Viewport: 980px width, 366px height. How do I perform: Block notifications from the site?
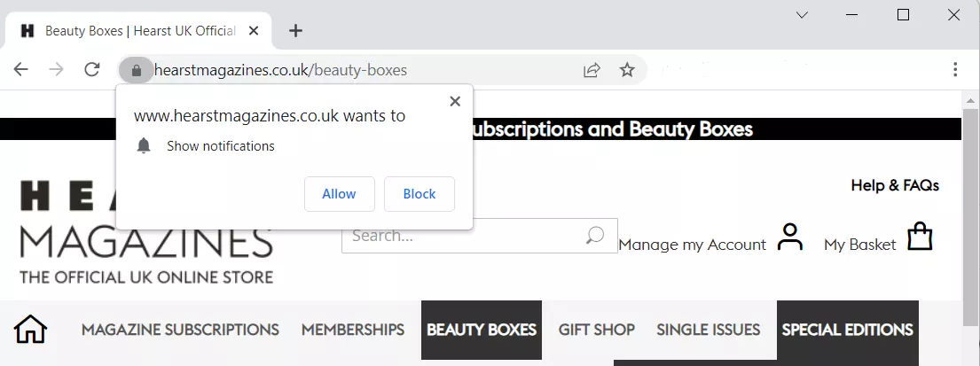419,194
